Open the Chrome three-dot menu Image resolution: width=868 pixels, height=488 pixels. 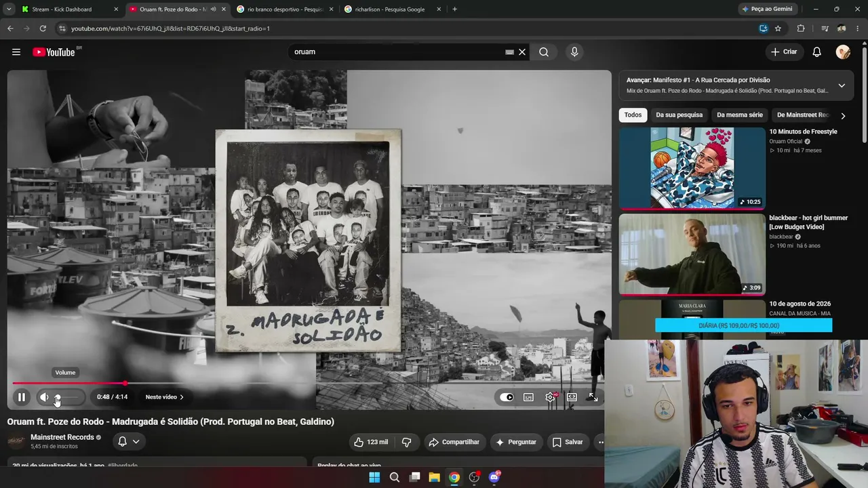pyautogui.click(x=858, y=28)
